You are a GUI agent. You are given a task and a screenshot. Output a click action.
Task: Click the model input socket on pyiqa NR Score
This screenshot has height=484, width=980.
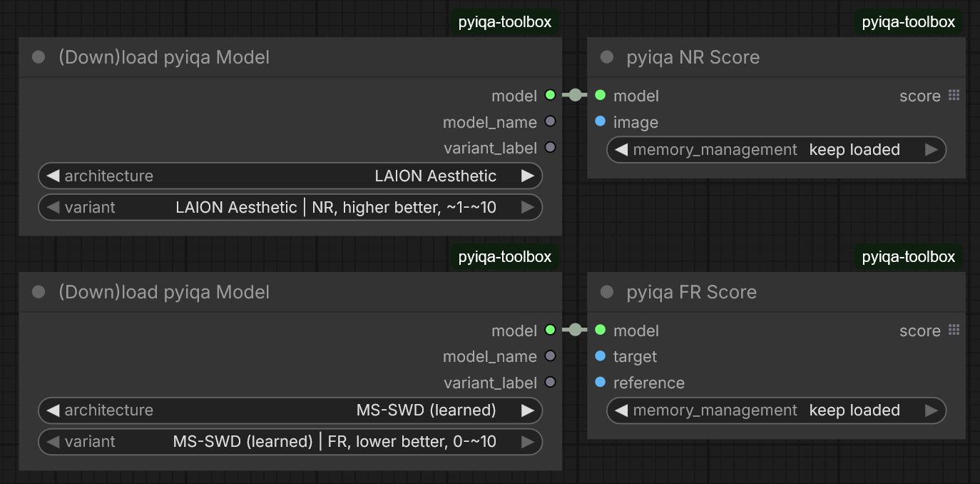(x=600, y=95)
